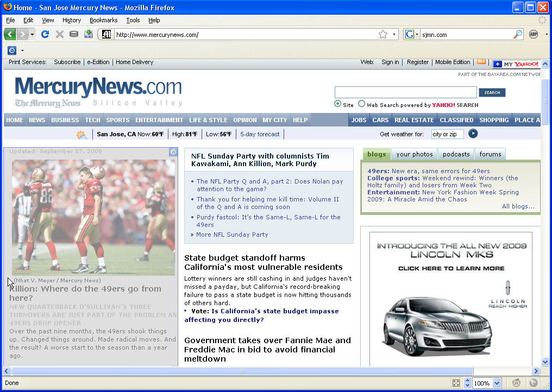Switch to the podcasts tab
Screen dimensions: 552x392
pyautogui.click(x=456, y=154)
